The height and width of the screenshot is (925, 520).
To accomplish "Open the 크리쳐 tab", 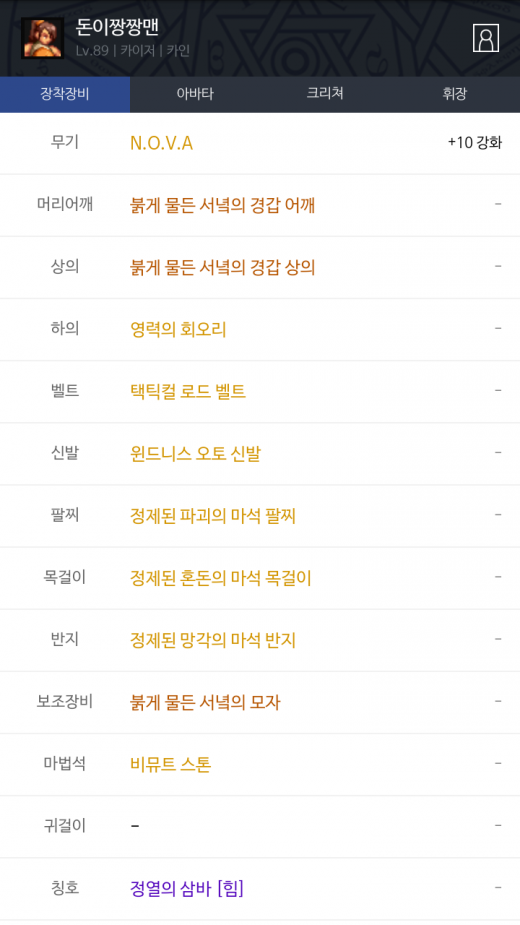I will tap(325, 94).
